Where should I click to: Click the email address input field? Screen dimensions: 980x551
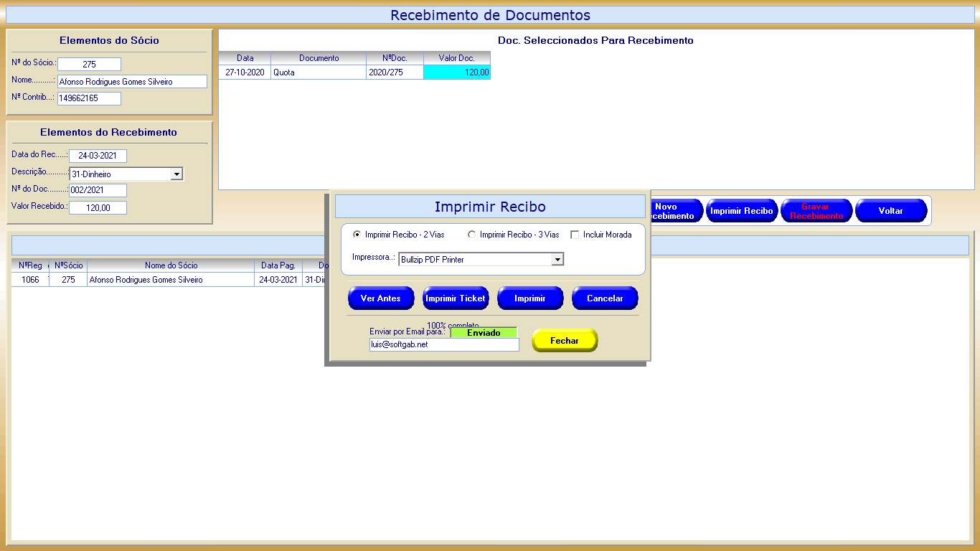tap(443, 345)
